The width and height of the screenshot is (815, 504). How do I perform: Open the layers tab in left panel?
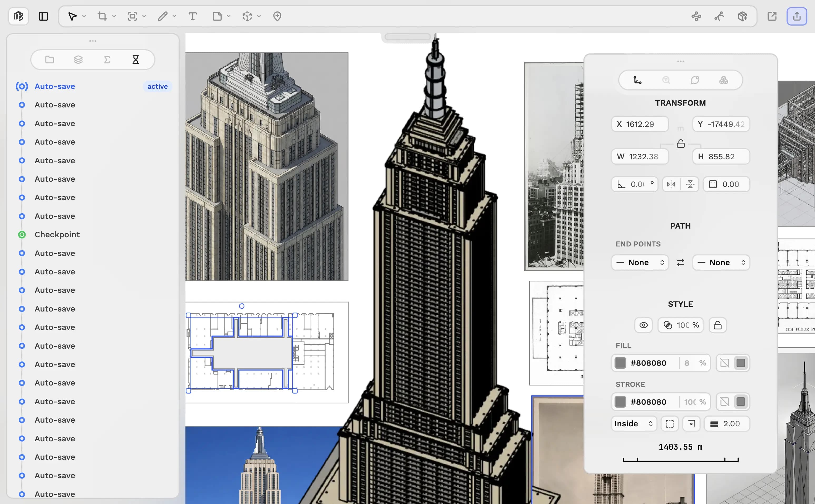pyautogui.click(x=78, y=60)
